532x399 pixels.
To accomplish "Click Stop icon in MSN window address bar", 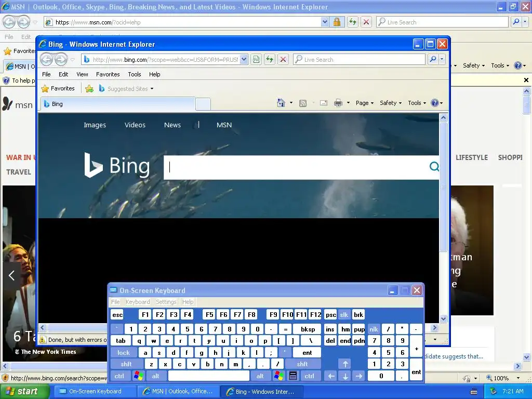I will 366,22.
